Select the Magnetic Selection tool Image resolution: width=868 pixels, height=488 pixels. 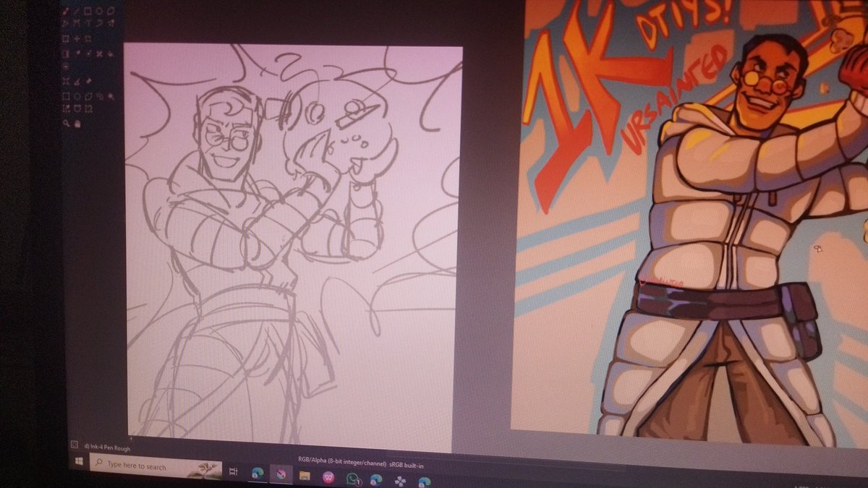88,108
